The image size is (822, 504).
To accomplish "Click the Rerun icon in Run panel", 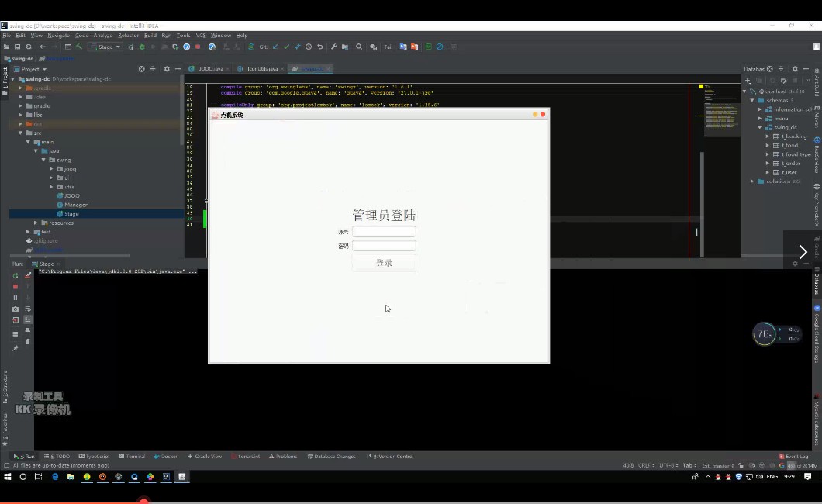I will [x=16, y=275].
